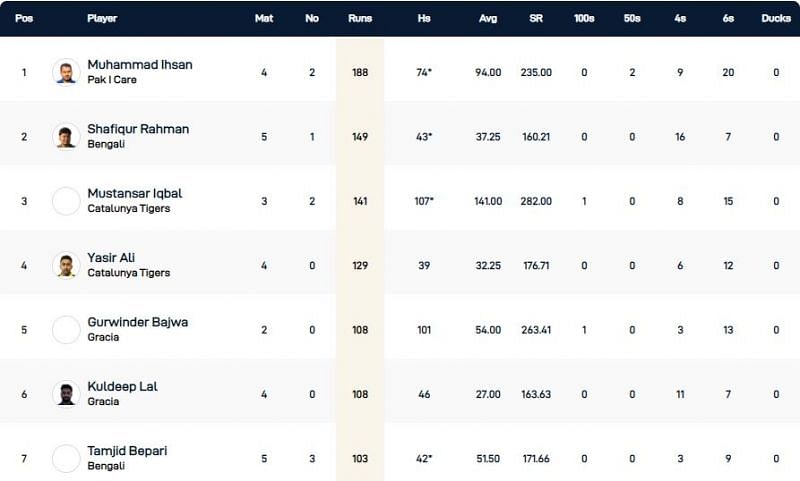Sort by 6s column header
The width and height of the screenshot is (800, 481).
point(728,19)
